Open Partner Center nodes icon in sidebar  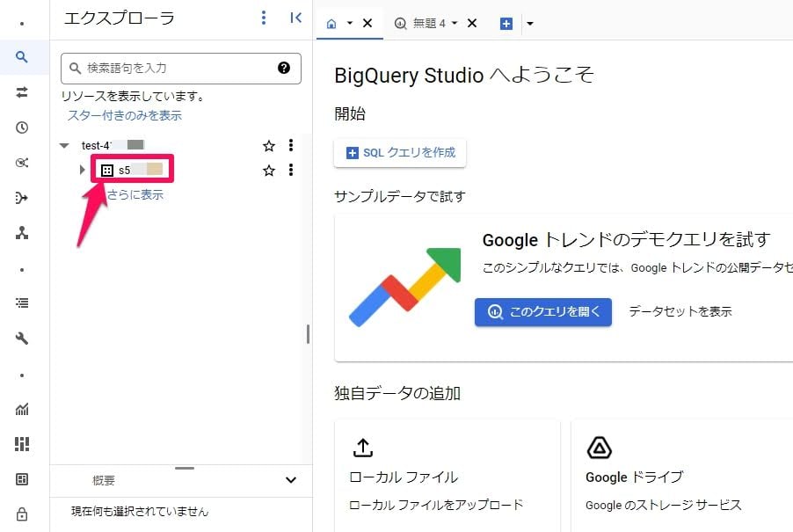tap(22, 233)
